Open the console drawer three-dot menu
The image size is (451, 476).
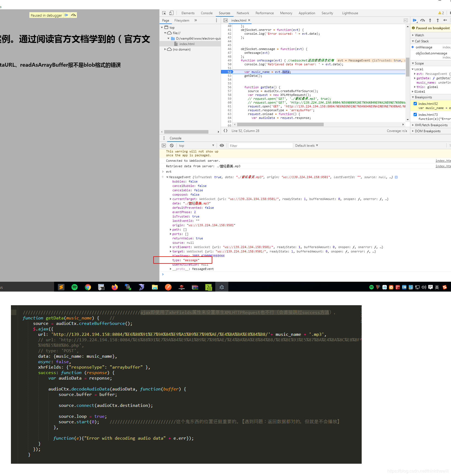tap(164, 138)
